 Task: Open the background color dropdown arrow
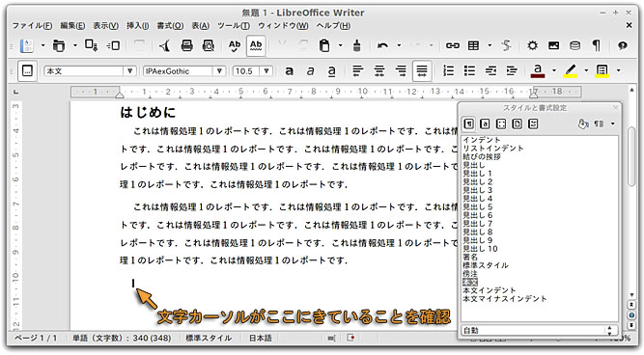pos(618,70)
